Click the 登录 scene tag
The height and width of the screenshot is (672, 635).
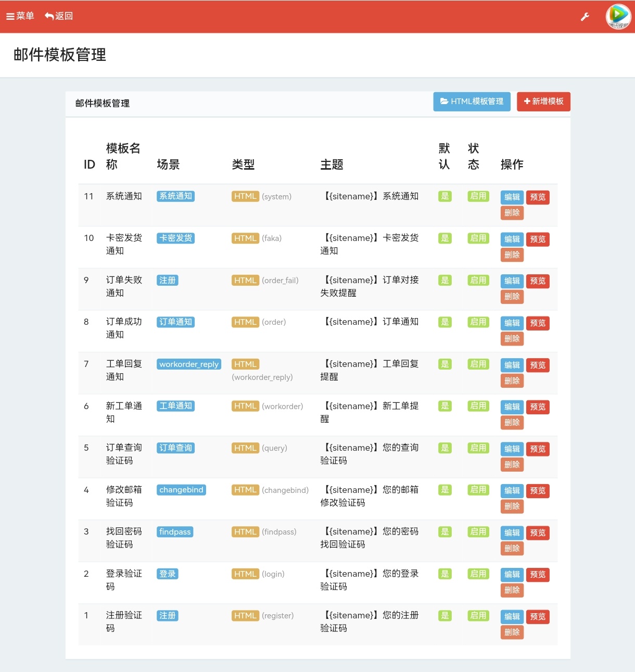point(167,574)
